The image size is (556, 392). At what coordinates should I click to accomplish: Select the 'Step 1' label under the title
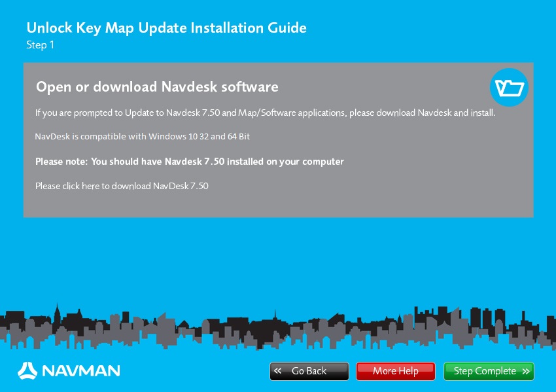click(x=40, y=45)
